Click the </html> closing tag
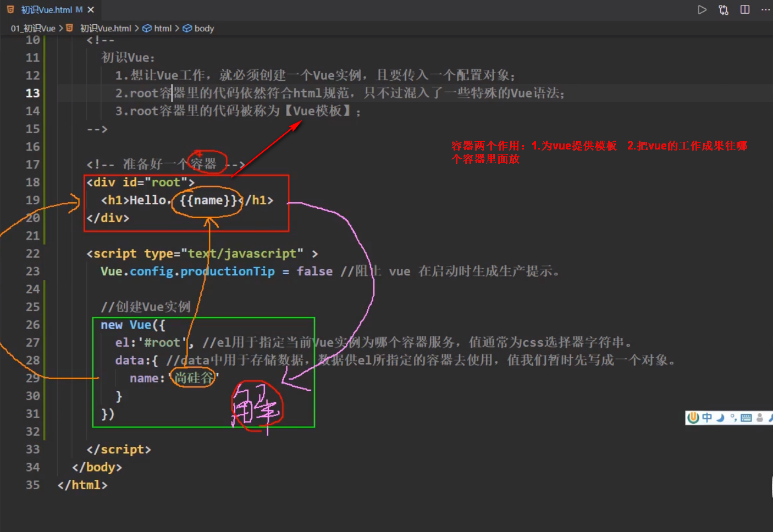The width and height of the screenshot is (773, 532). click(x=82, y=485)
